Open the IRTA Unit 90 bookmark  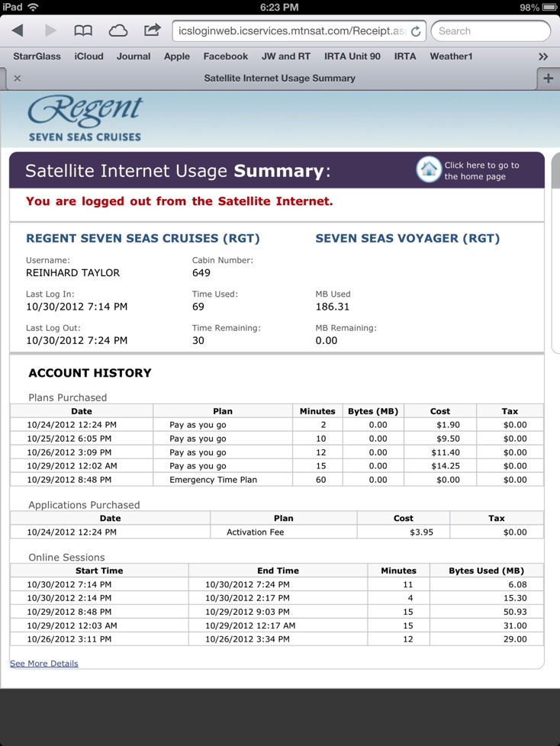pos(352,56)
